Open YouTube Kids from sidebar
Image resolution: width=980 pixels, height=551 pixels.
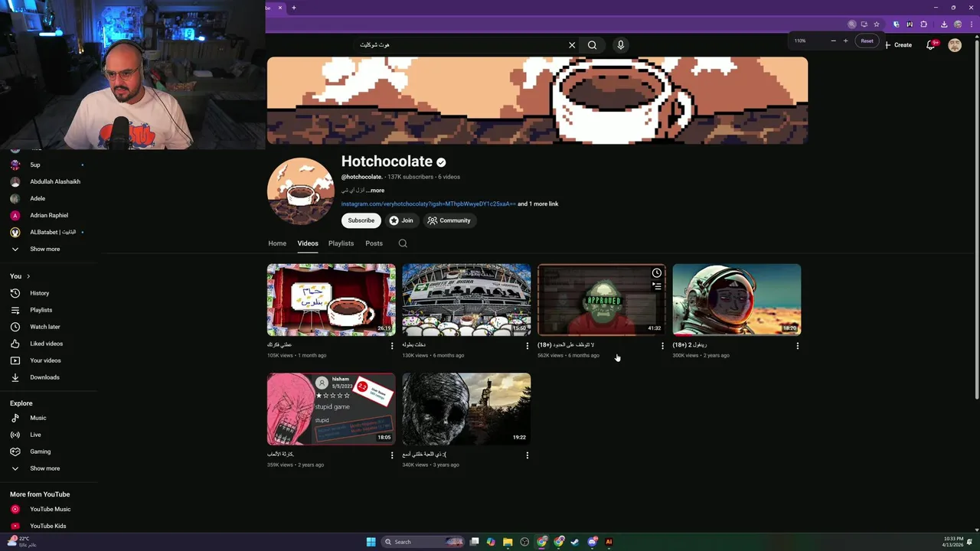point(47,526)
